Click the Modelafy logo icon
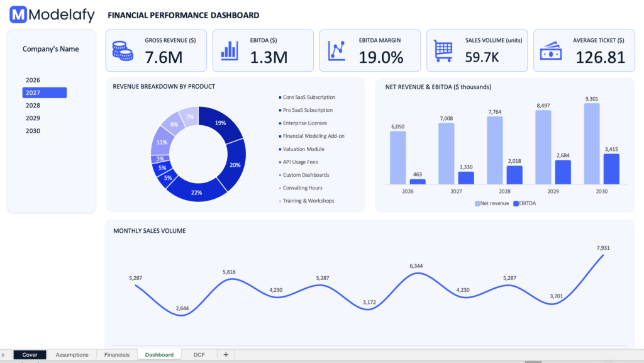Image resolution: width=644 pixels, height=363 pixels. click(x=18, y=15)
